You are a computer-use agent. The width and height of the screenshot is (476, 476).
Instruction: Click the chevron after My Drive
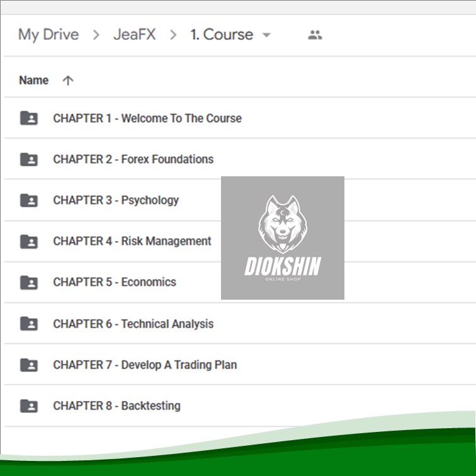pyautogui.click(x=96, y=35)
